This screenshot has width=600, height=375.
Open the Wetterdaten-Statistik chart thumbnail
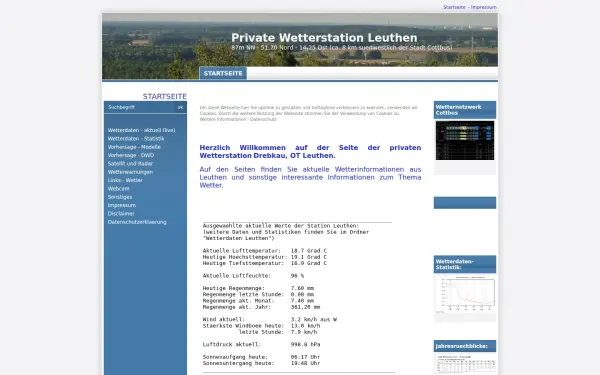(x=465, y=295)
